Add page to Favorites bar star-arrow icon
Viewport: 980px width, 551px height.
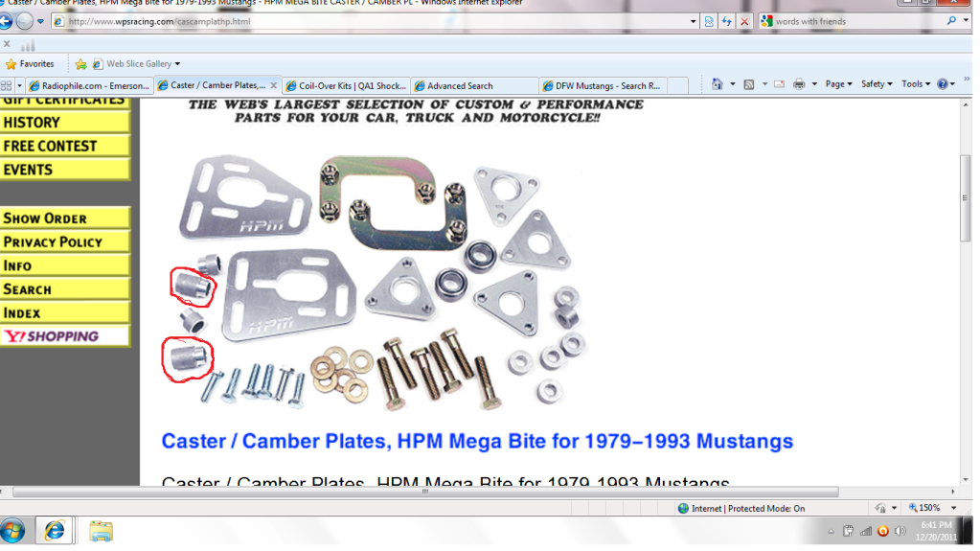[80, 64]
